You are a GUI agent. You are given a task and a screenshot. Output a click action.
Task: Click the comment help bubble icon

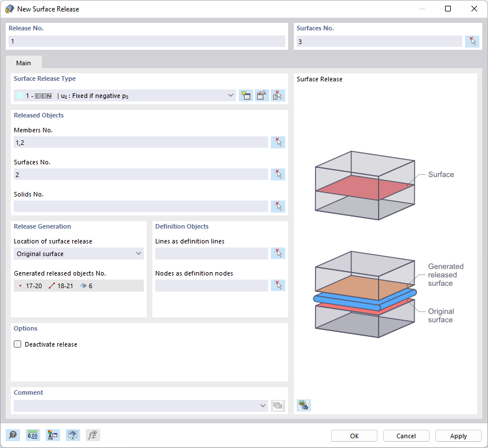(13, 435)
